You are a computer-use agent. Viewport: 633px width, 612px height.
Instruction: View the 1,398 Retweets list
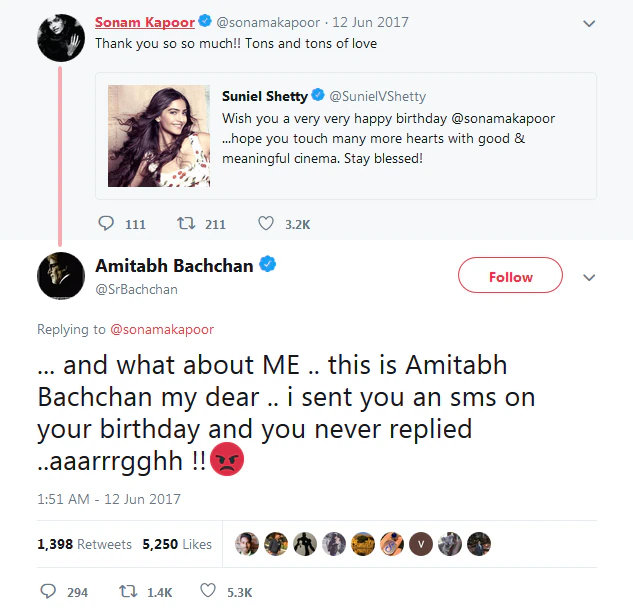click(x=84, y=544)
